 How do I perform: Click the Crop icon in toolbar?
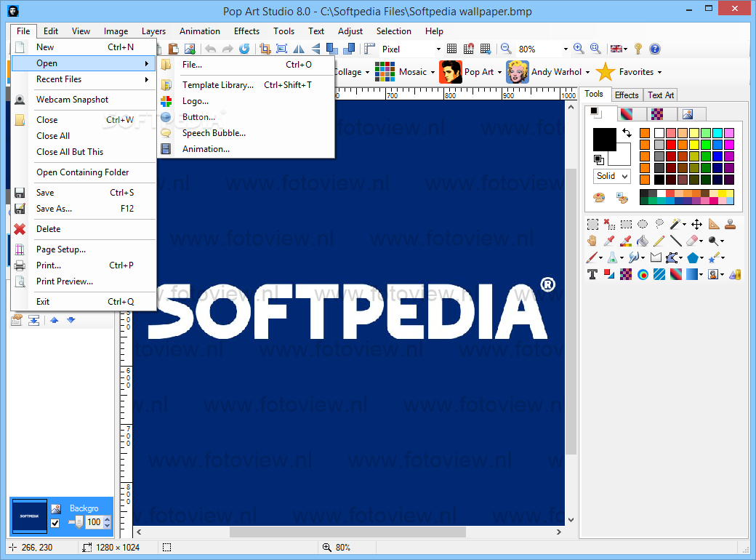click(x=265, y=49)
